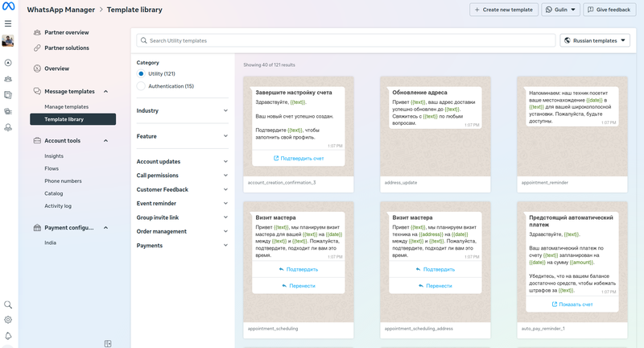Collapse the Message templates section chevron
644x348 pixels.
105,91
